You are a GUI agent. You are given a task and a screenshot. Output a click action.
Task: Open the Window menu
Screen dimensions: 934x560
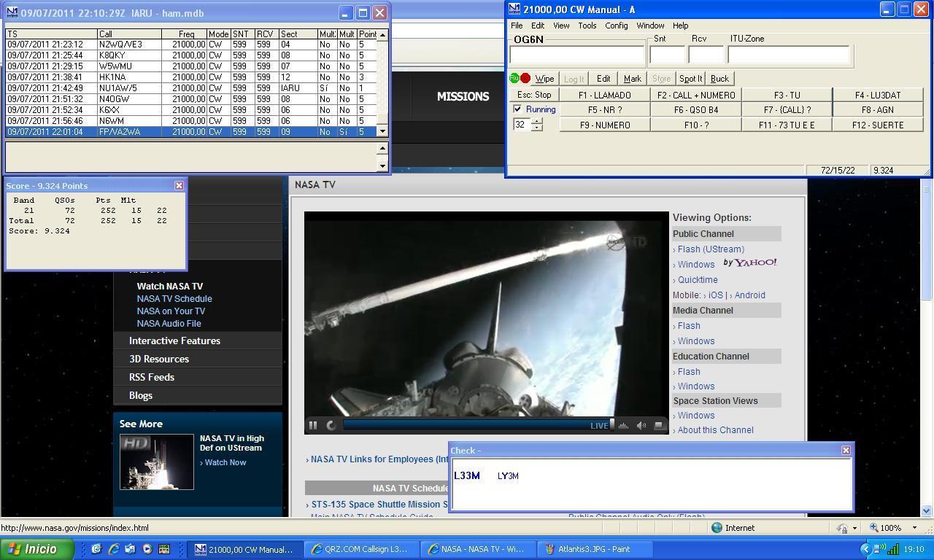[650, 26]
